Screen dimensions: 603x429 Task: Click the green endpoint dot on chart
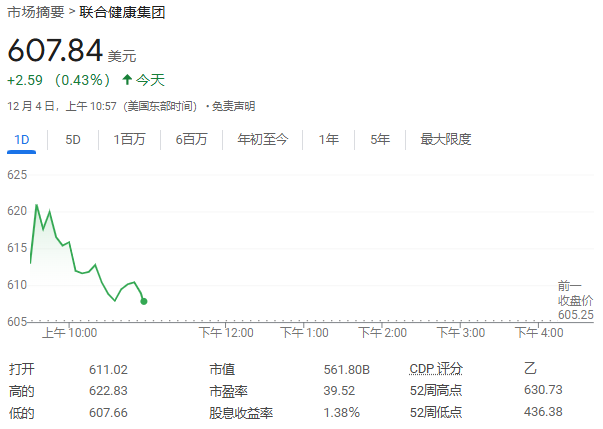[x=144, y=301]
